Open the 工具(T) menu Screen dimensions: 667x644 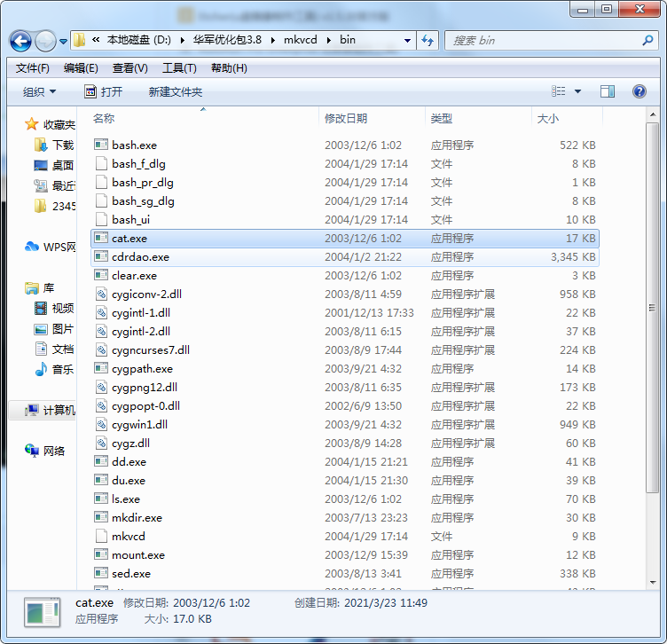pyautogui.click(x=179, y=68)
